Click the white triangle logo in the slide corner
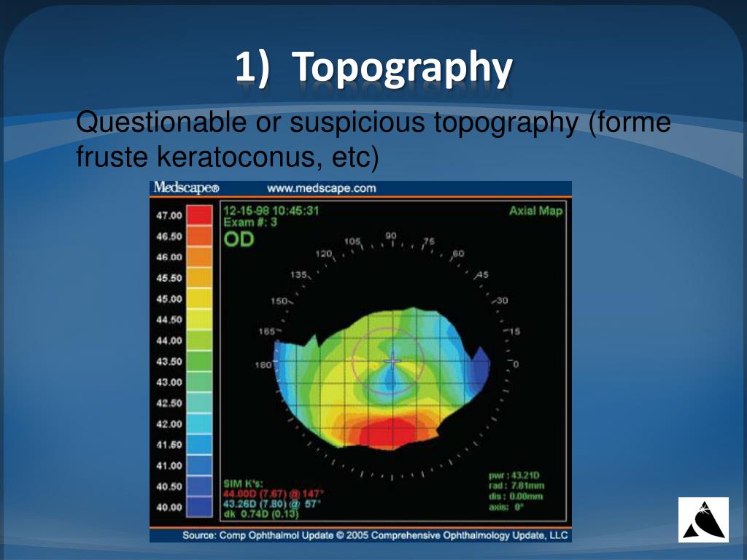 (704, 519)
